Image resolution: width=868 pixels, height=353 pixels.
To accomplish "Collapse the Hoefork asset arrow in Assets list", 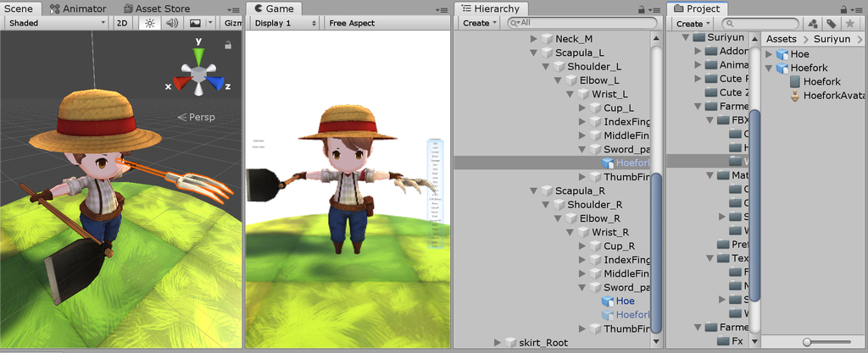I will [769, 68].
